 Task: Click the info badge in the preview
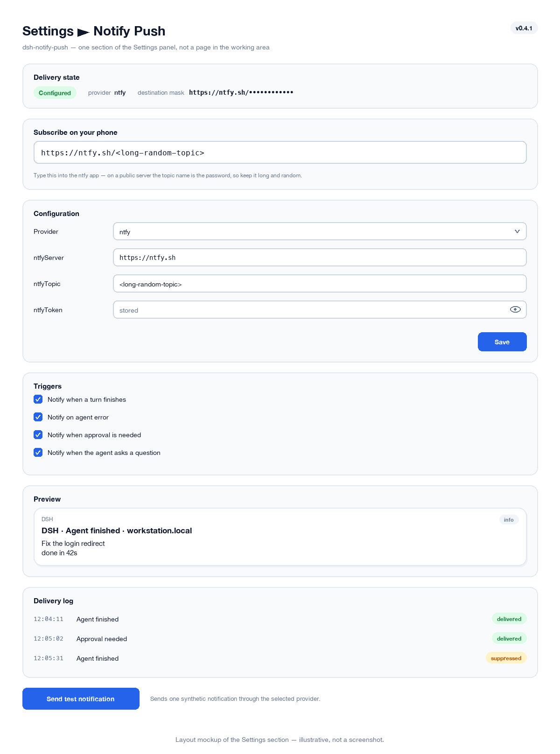509,520
